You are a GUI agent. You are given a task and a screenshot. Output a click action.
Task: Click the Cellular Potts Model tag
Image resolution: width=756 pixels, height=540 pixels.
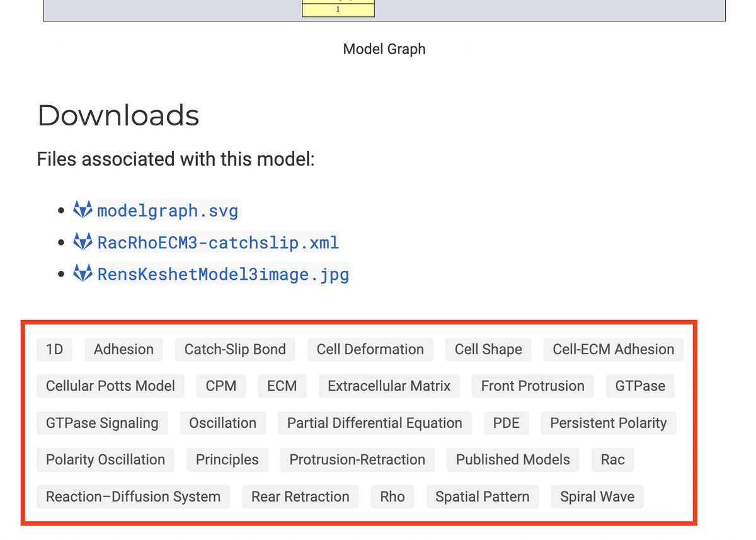(x=110, y=386)
